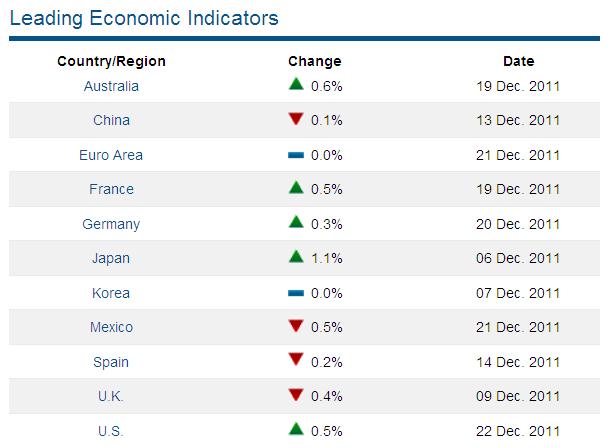
Task: Click the green up arrow for France
Action: point(295,188)
